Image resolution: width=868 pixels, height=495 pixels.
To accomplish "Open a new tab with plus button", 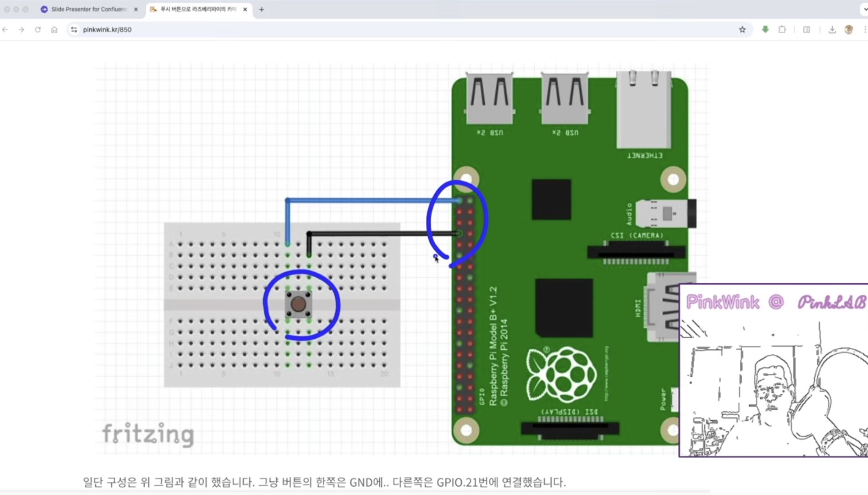I will tap(261, 9).
